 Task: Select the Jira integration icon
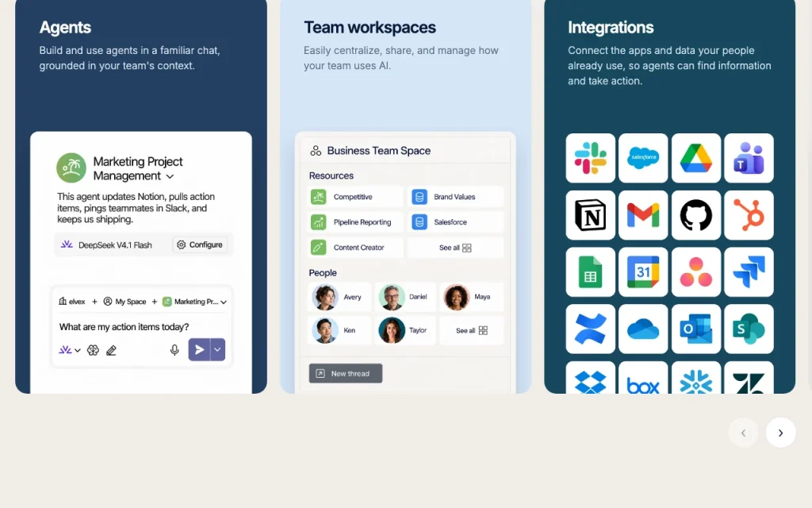[749, 272]
